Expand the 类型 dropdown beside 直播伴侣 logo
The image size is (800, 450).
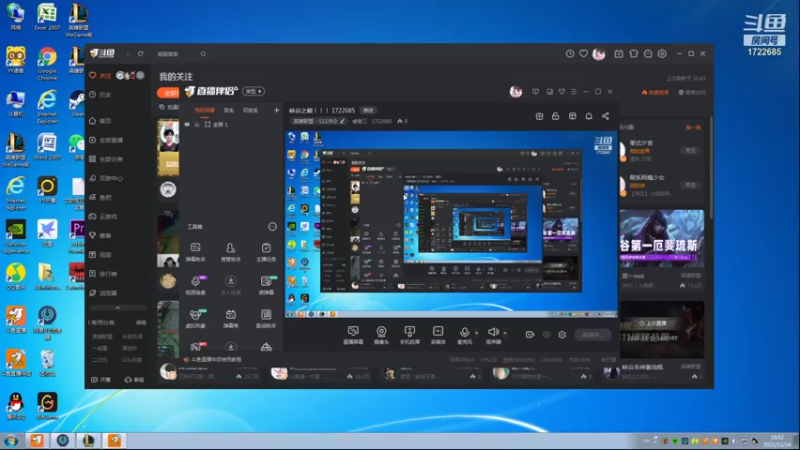click(x=254, y=91)
